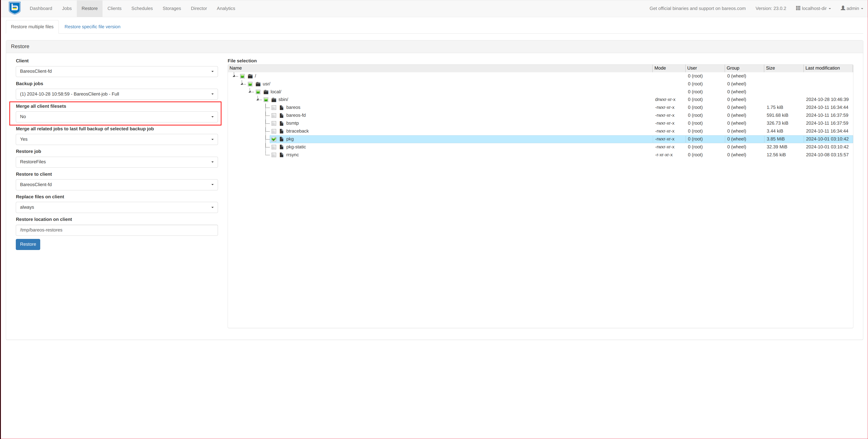Open the Schedules menu
Viewport: 868px width, 439px height.
(142, 8)
